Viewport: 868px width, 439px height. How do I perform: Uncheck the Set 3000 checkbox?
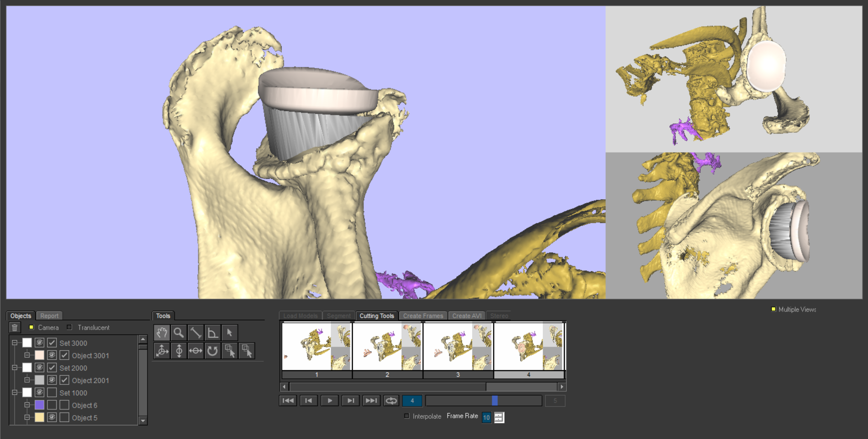52,343
